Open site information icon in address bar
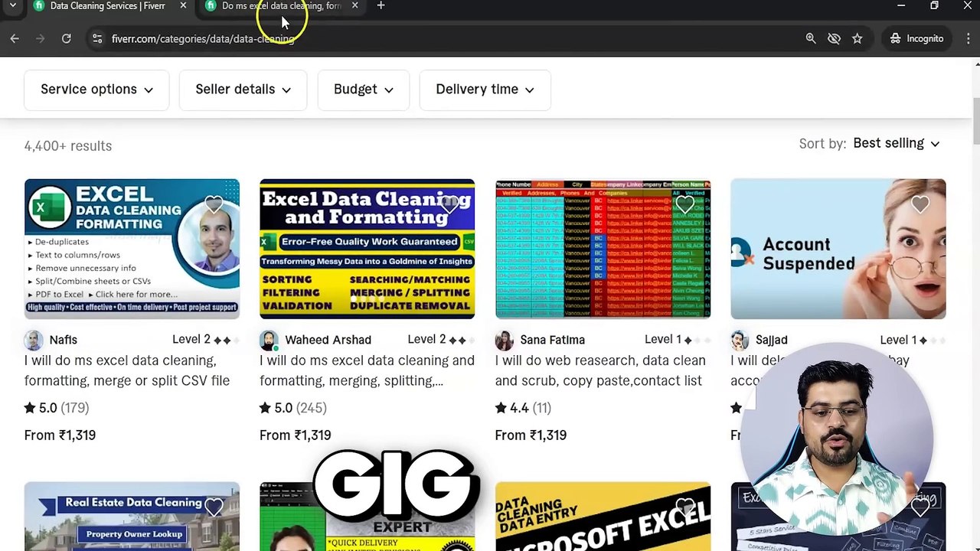The height and width of the screenshot is (551, 980). [96, 38]
